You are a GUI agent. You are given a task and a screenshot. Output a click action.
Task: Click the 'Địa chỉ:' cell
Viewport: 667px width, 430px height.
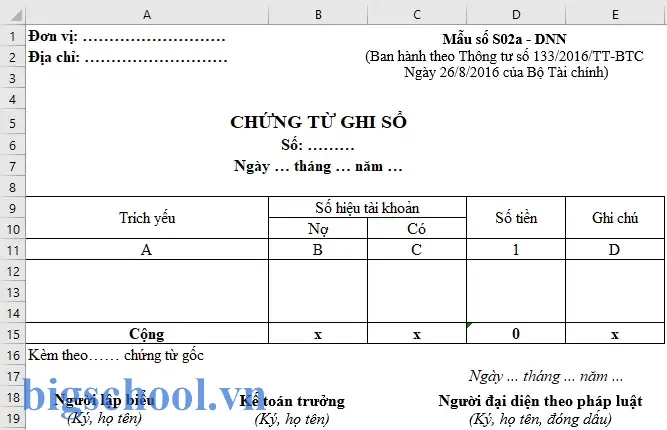point(128,57)
